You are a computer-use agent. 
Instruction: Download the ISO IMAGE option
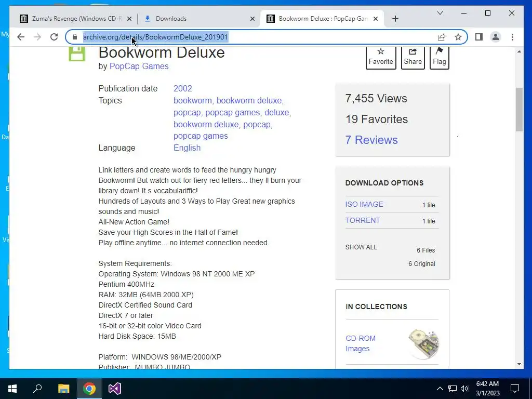click(364, 204)
